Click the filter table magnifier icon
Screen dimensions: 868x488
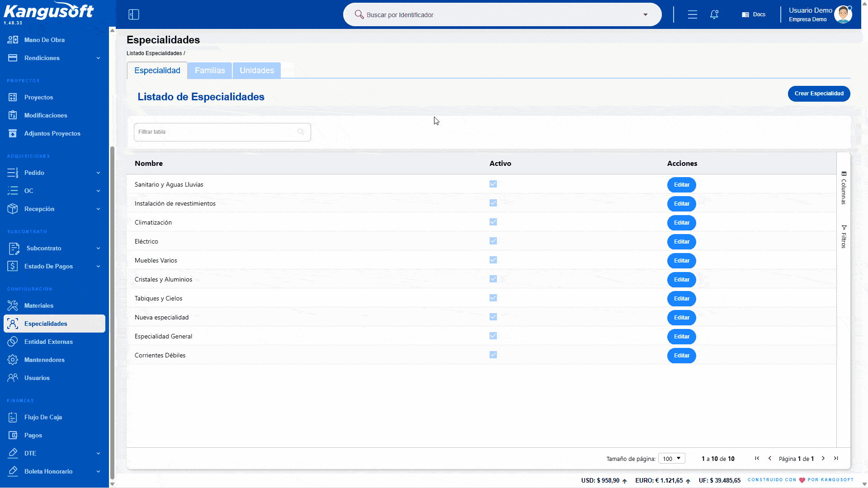coord(301,132)
